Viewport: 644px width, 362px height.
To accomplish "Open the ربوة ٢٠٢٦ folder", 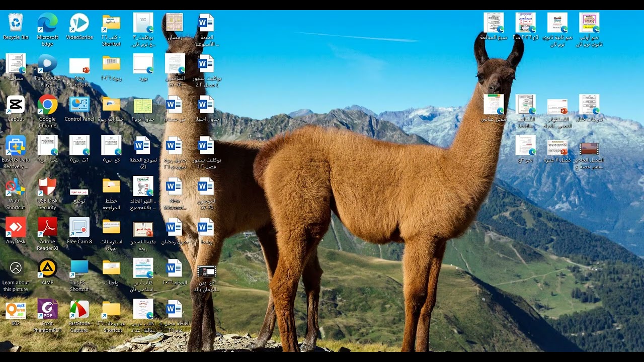I will [111, 64].
